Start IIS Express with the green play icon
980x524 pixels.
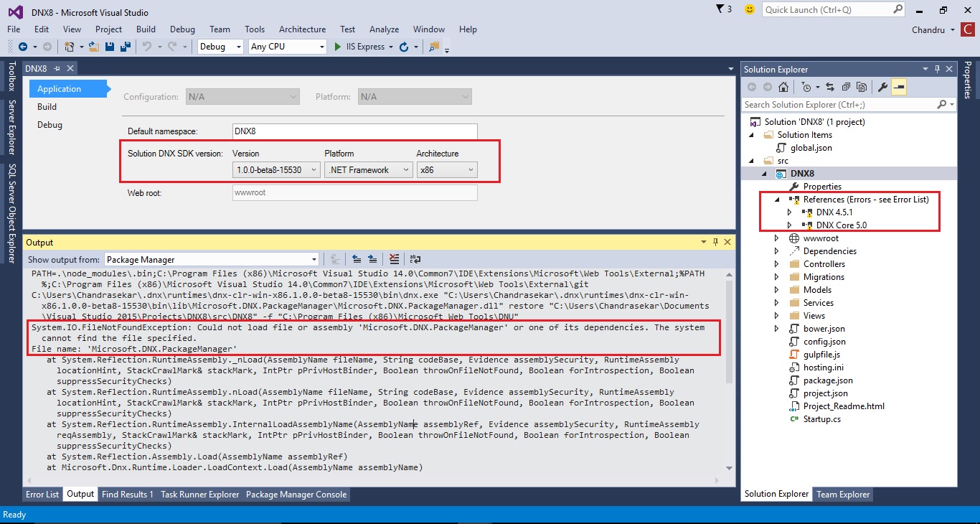(x=338, y=47)
